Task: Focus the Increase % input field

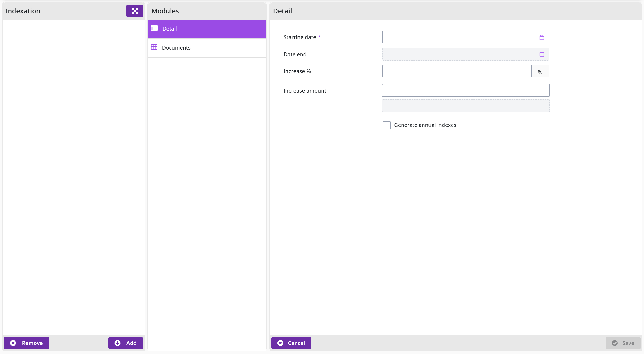Action: coord(457,71)
